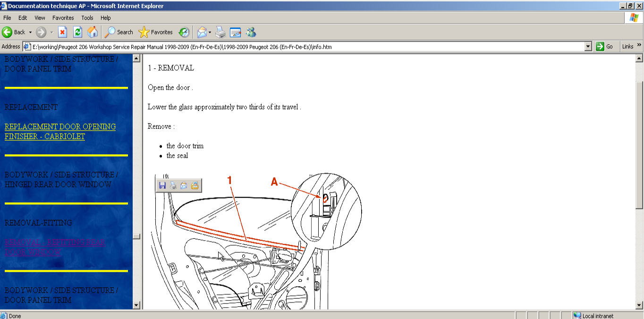This screenshot has width=644, height=319.
Task: Open the Edit menu
Action: [x=23, y=18]
